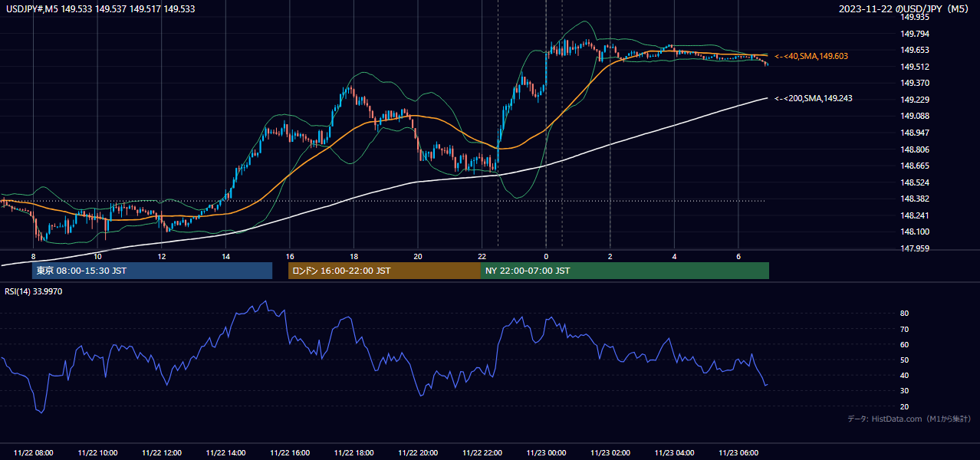980x460 pixels.
Task: Click the 149.794 price axis label
Action: [916, 33]
